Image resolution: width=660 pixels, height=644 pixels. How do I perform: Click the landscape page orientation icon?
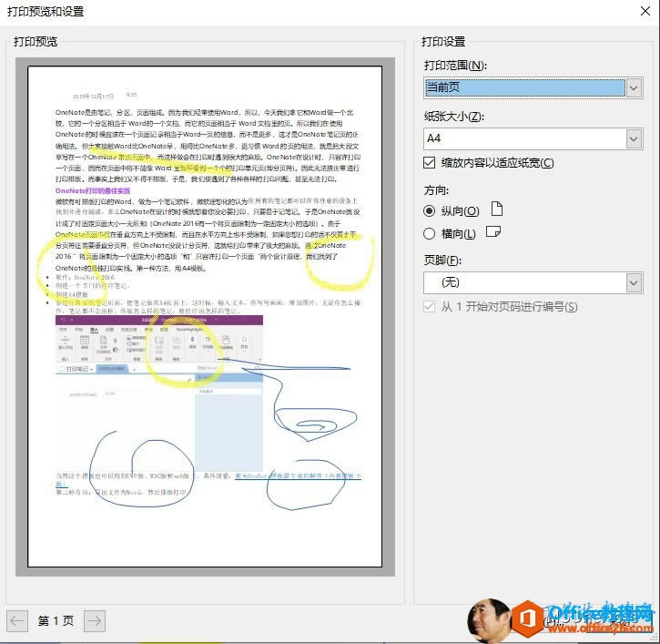pos(492,231)
